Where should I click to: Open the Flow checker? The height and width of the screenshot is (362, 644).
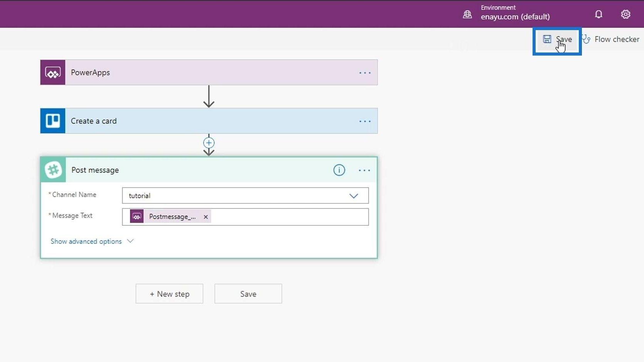pos(611,39)
